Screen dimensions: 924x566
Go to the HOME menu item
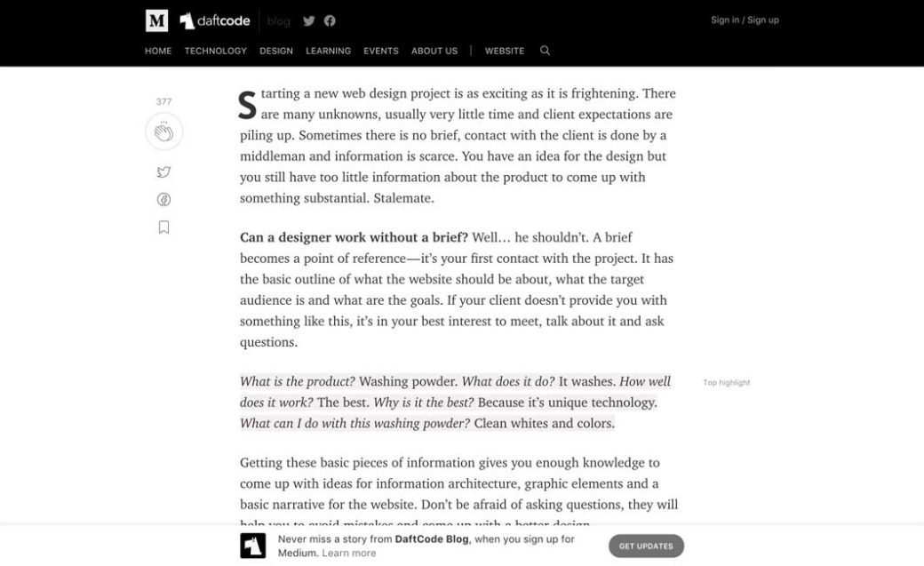pos(158,51)
